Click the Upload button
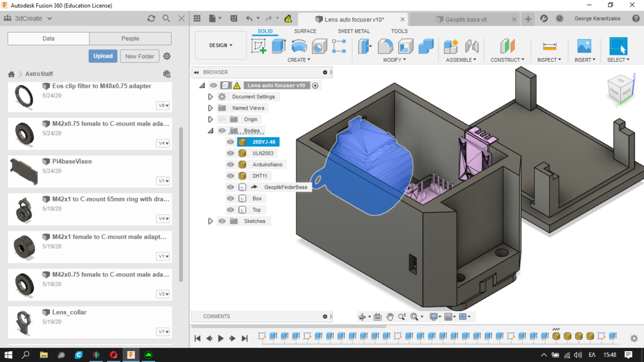This screenshot has width=644, height=362. tap(102, 56)
